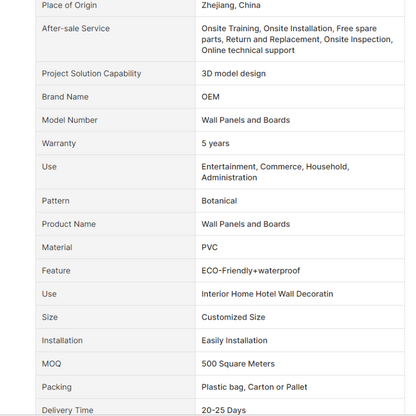Select the Zhejiang, China origin value
Viewport: 416px width, 416px height.
click(231, 5)
